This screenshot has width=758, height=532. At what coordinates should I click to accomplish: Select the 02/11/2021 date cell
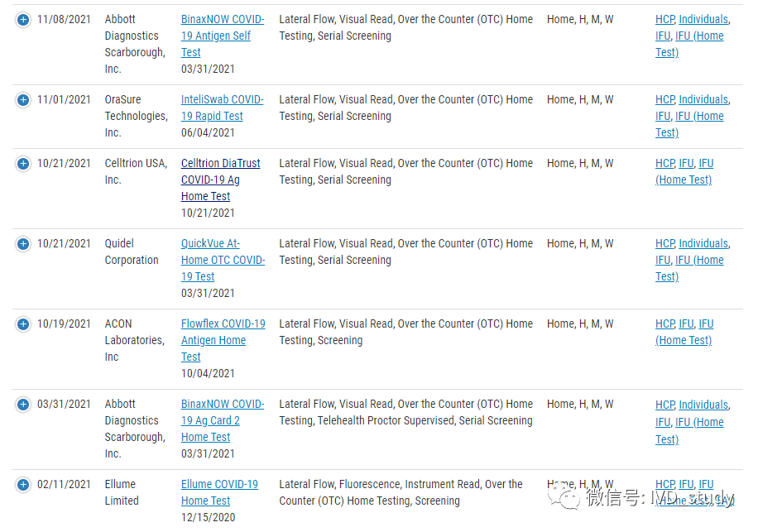pos(64,484)
